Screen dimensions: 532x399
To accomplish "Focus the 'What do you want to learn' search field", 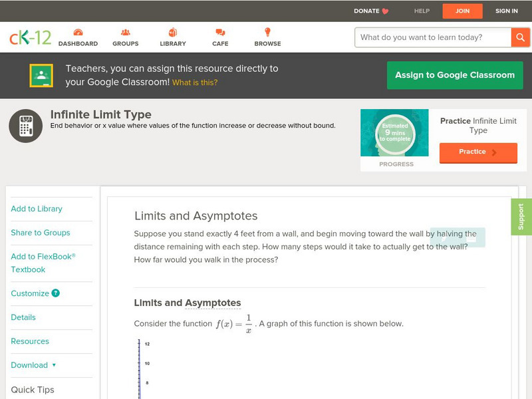I will pyautogui.click(x=433, y=37).
